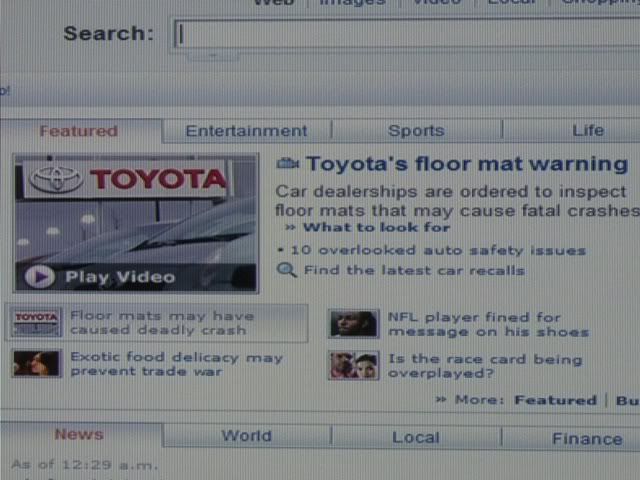The image size is (640, 480).
Task: Follow the 'What to look for' link
Action: 376,227
